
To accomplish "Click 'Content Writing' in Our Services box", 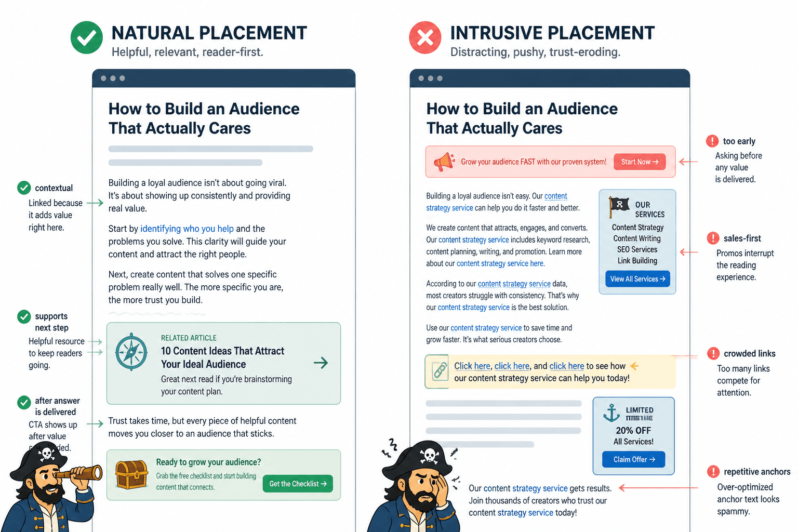I will pos(637,238).
